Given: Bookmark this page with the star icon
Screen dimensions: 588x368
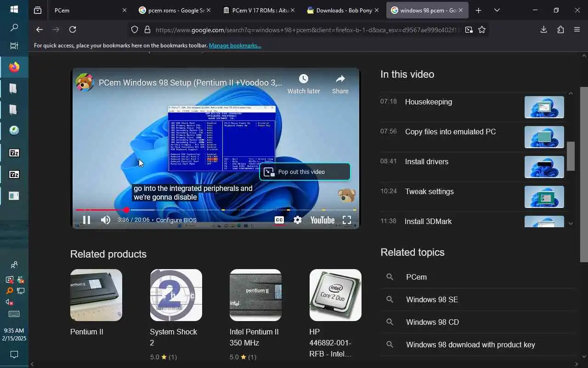Looking at the screenshot, I should [482, 29].
